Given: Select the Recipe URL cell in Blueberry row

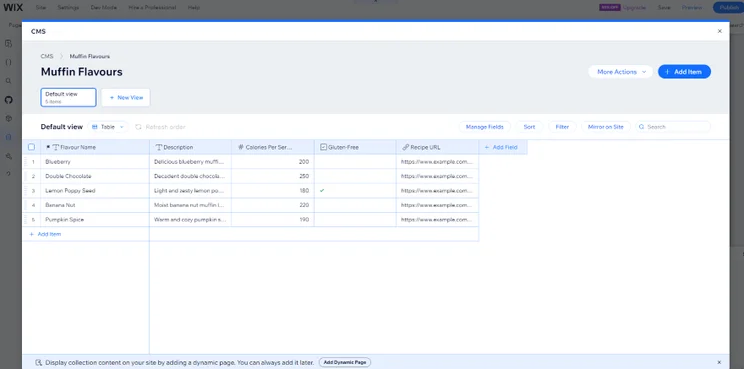Looking at the screenshot, I should 437,162.
